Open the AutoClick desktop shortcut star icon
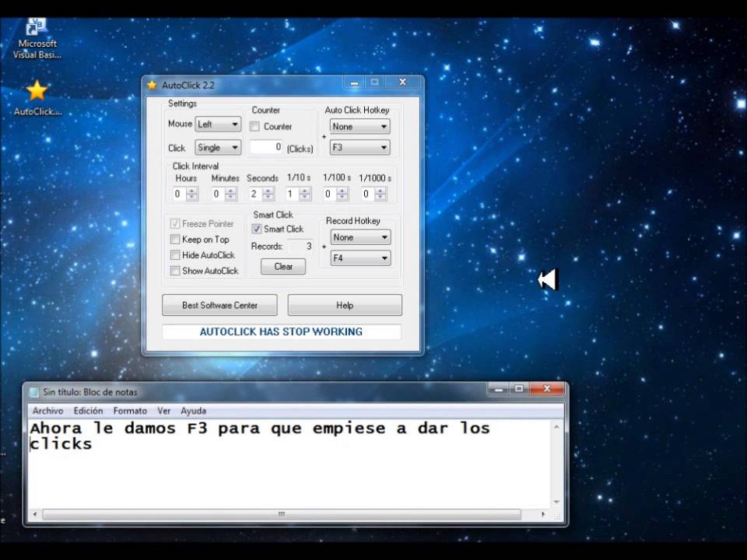 pyautogui.click(x=37, y=90)
